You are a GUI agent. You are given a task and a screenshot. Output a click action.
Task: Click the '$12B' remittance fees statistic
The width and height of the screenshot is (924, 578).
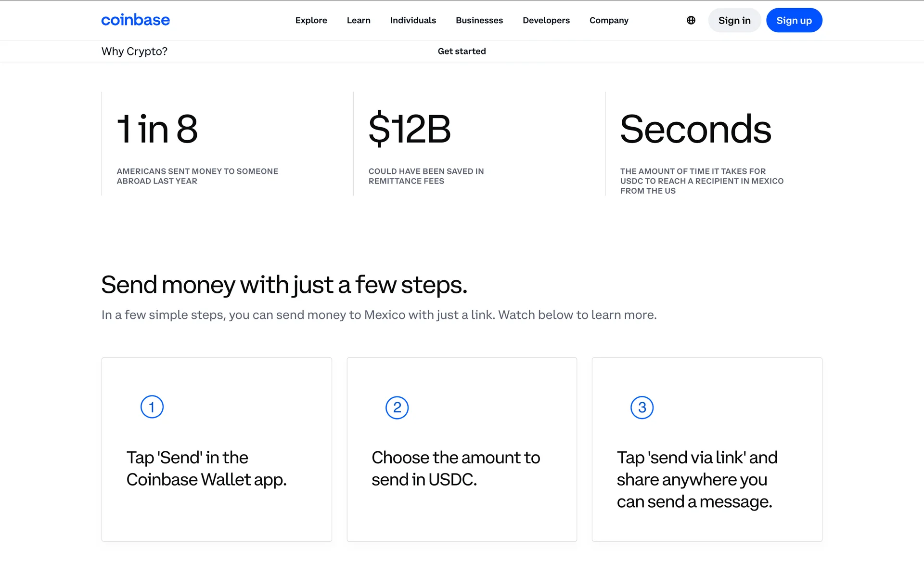click(x=410, y=129)
